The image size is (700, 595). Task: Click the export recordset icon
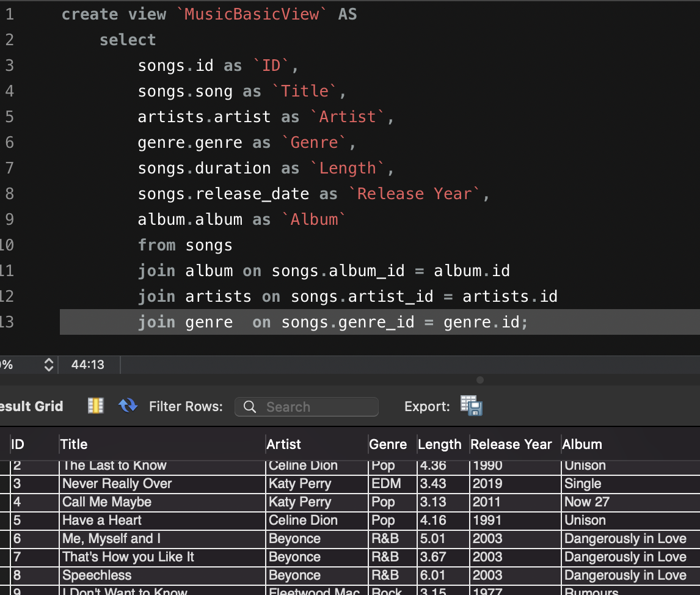pyautogui.click(x=472, y=406)
